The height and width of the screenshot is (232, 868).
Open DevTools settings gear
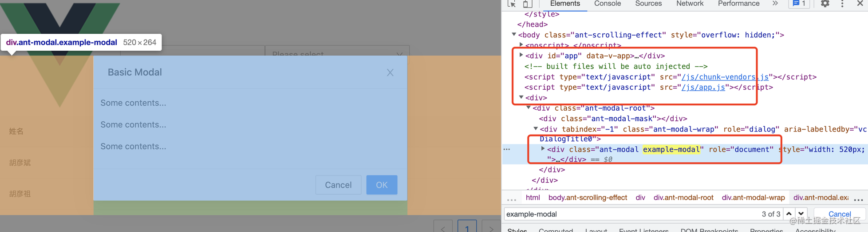[x=825, y=4]
